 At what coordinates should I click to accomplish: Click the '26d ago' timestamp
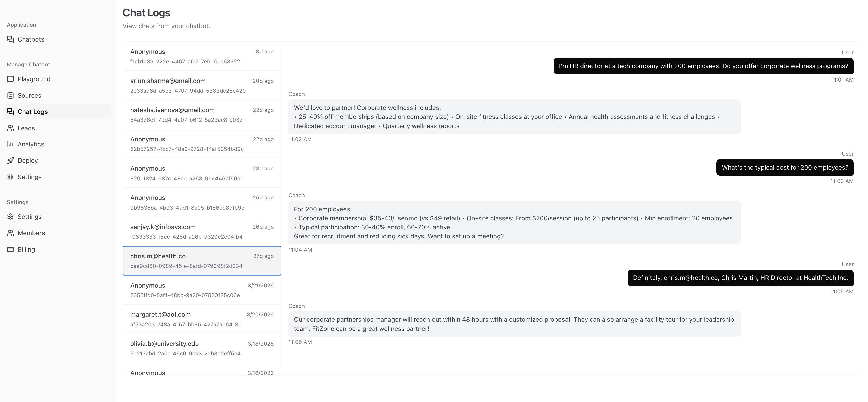click(263, 227)
